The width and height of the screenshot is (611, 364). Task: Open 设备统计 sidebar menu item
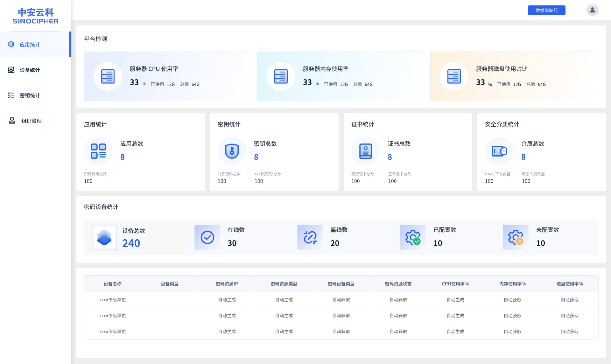tap(30, 70)
